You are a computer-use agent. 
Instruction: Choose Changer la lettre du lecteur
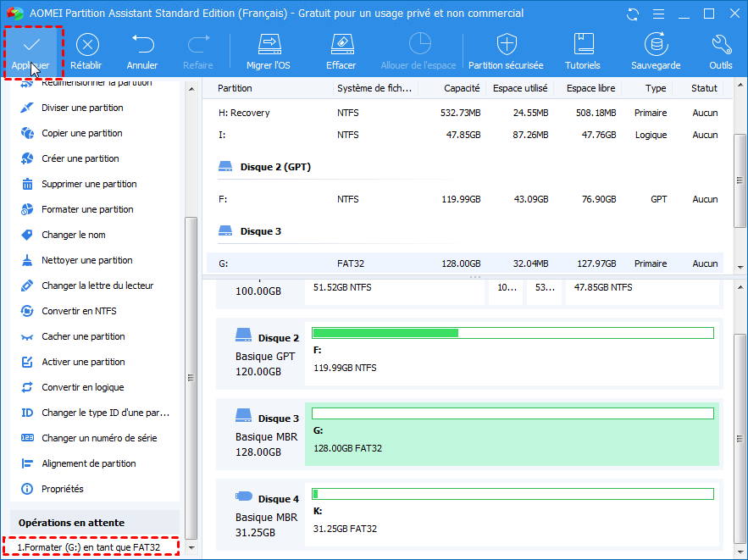(97, 286)
